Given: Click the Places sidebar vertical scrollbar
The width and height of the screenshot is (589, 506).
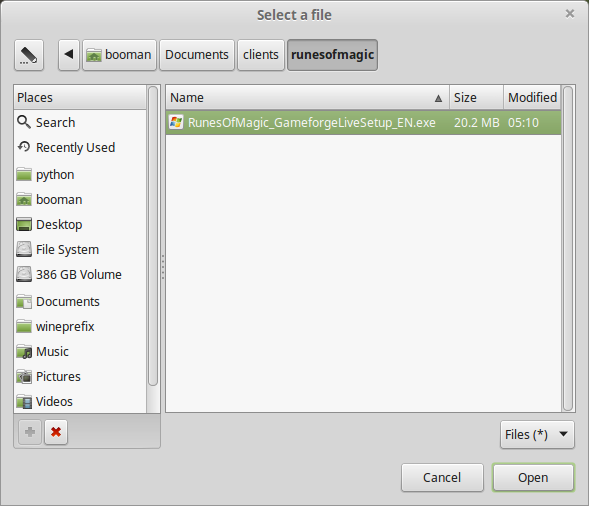Looking at the screenshot, I should (x=153, y=236).
